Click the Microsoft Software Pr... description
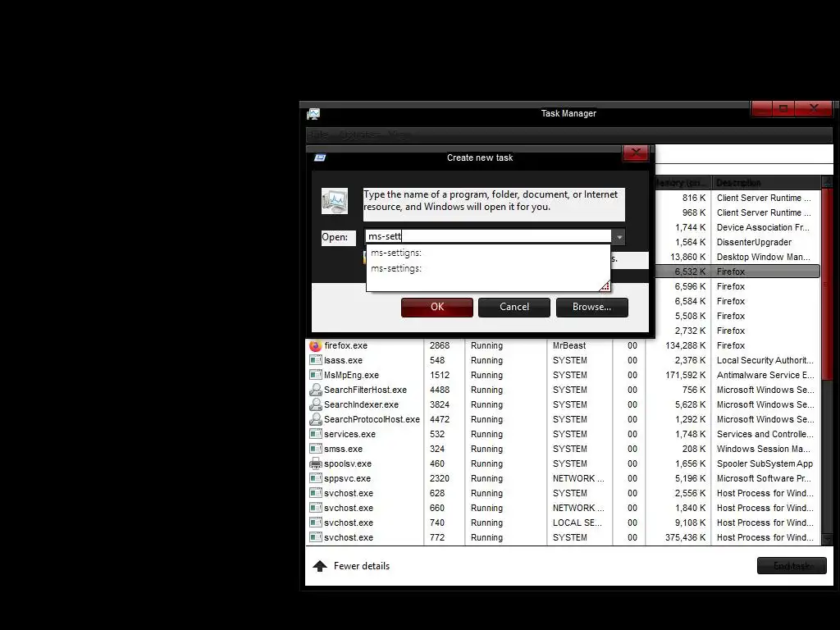The image size is (840, 630). 764,478
